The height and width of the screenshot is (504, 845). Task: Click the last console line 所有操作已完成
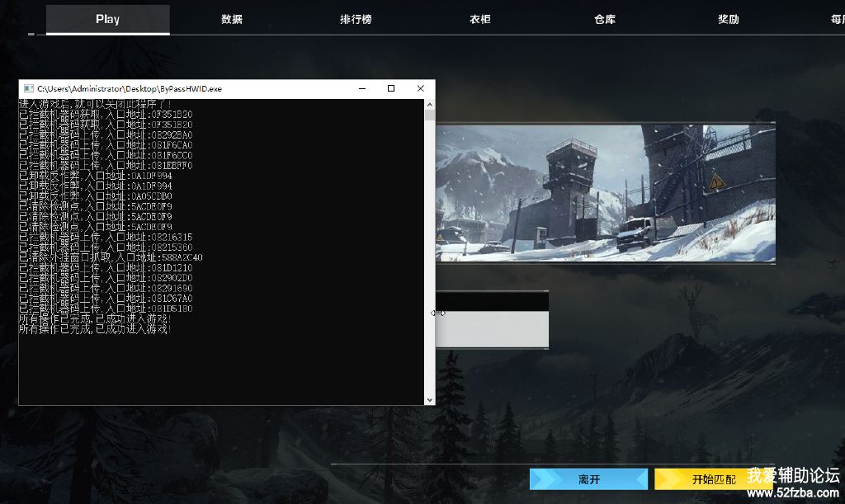pos(96,329)
